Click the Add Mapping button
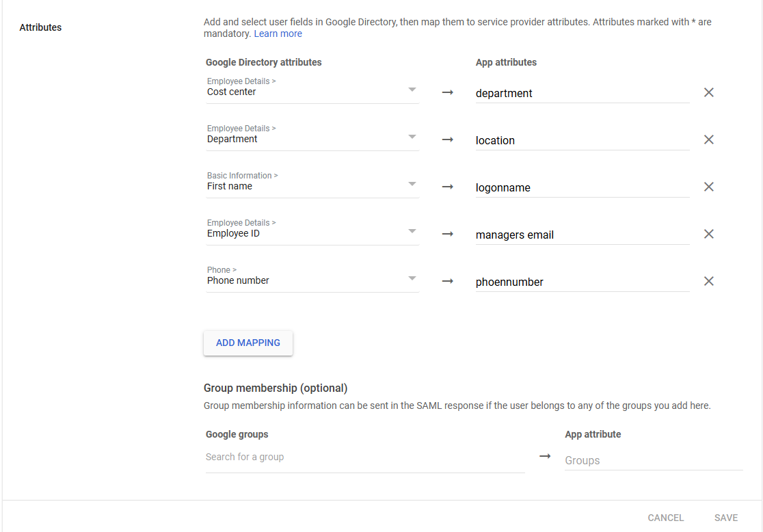The width and height of the screenshot is (763, 532). pos(248,343)
